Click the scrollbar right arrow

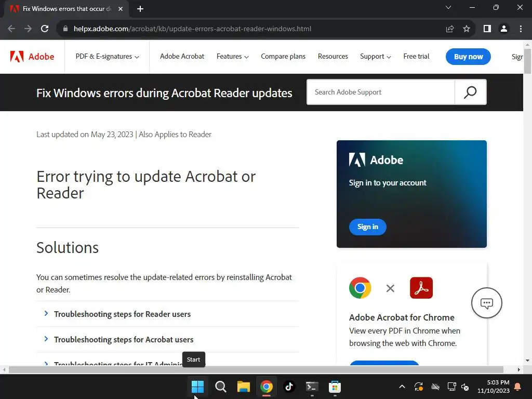coord(519,369)
